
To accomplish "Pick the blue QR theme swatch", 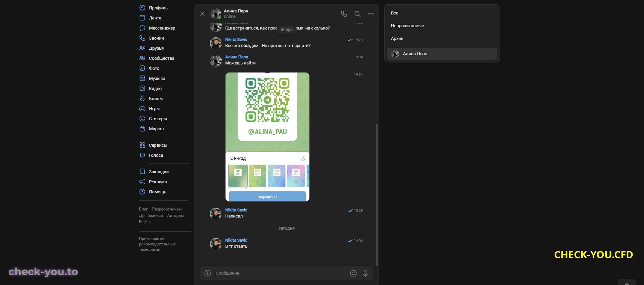I will click(x=277, y=176).
